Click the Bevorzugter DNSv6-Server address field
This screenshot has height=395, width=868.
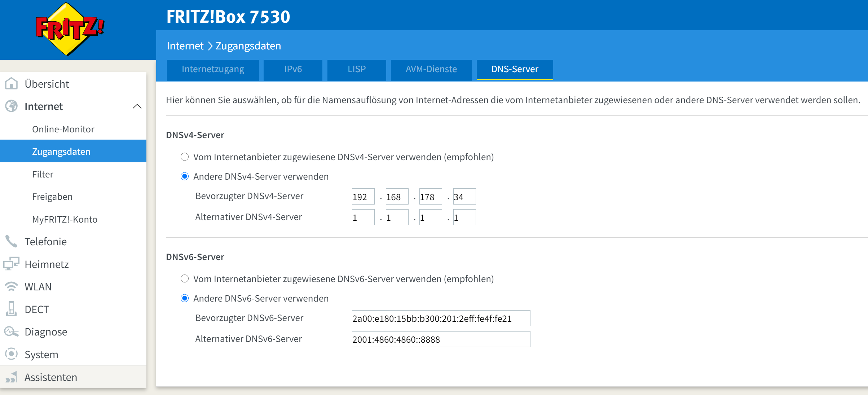[x=441, y=318]
